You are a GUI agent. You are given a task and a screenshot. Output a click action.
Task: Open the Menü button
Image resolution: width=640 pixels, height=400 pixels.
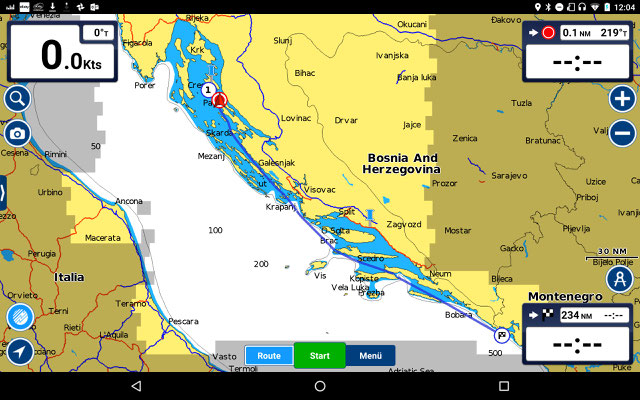[x=371, y=356]
